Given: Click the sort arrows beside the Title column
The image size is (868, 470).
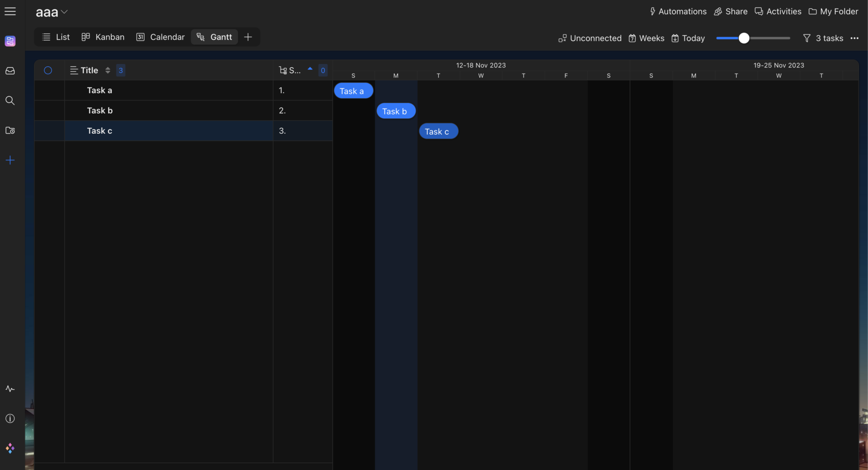Looking at the screenshot, I should tap(108, 70).
